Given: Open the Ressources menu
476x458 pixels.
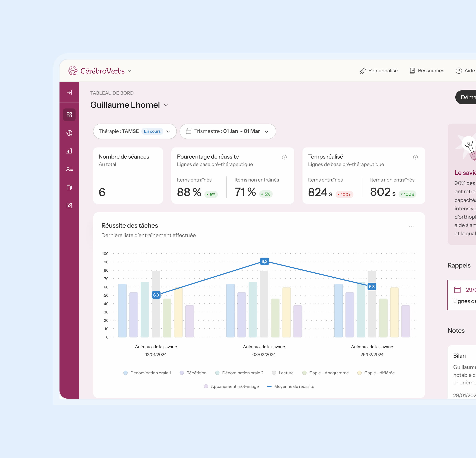Looking at the screenshot, I should [x=427, y=71].
